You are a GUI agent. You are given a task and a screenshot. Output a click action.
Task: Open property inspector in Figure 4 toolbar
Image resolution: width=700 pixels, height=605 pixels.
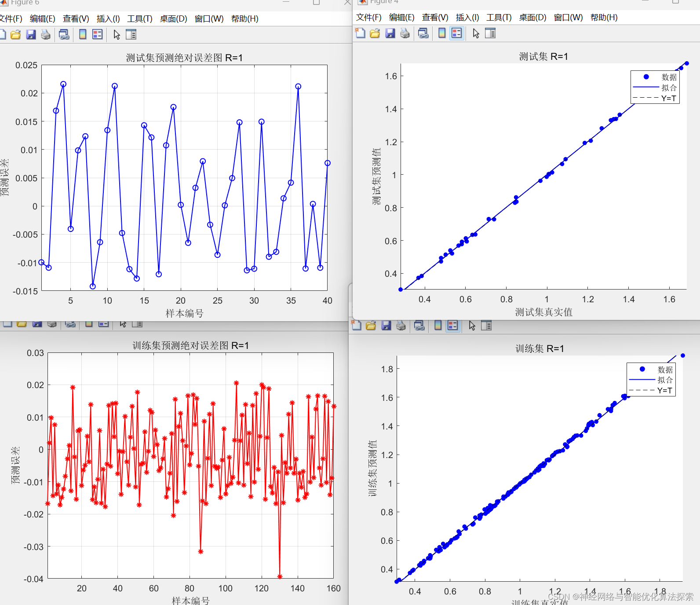(x=490, y=33)
